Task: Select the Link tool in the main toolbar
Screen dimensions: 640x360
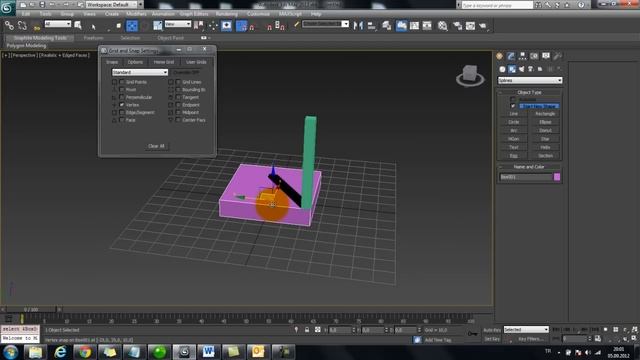Action: tap(9, 26)
